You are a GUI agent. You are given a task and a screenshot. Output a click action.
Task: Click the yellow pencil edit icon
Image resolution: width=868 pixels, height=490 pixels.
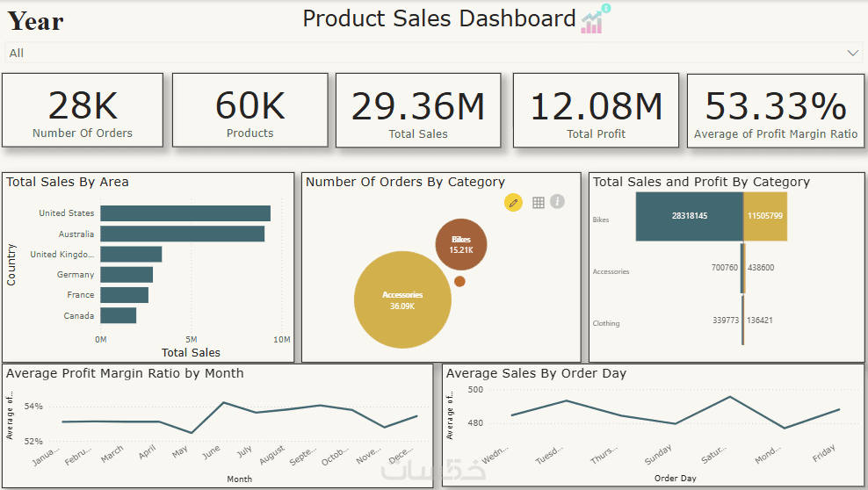point(514,203)
